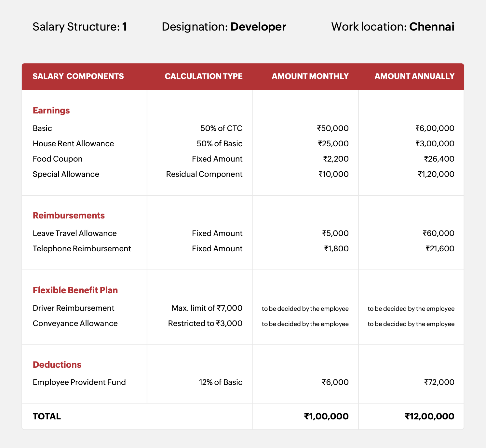Click the AMOUNT MONTHLY column header
The width and height of the screenshot is (486, 448).
coord(310,76)
